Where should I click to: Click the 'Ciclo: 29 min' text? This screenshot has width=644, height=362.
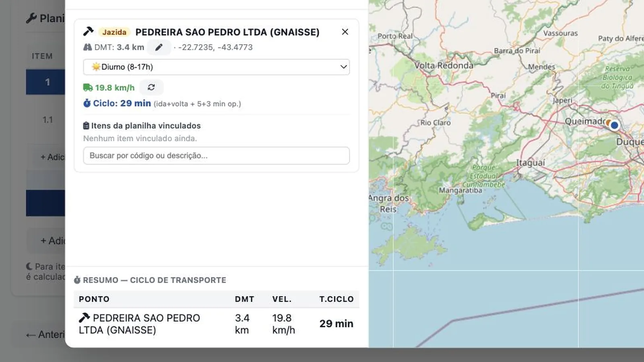(122, 103)
